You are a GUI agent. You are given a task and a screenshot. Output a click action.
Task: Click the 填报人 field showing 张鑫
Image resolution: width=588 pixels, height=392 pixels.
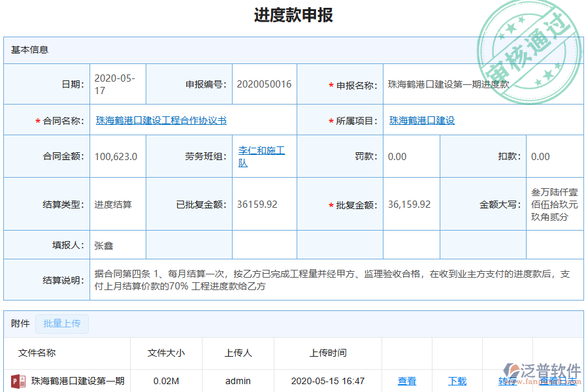click(x=118, y=244)
